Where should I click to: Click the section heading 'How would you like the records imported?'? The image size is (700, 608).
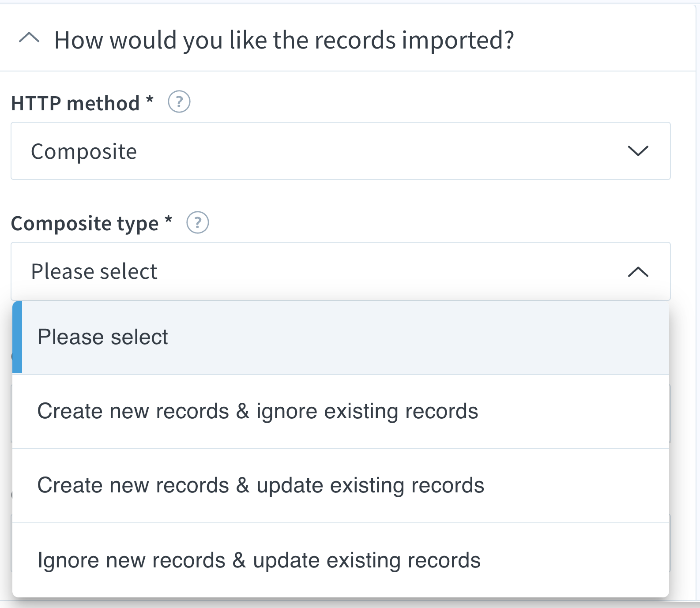pos(284,40)
